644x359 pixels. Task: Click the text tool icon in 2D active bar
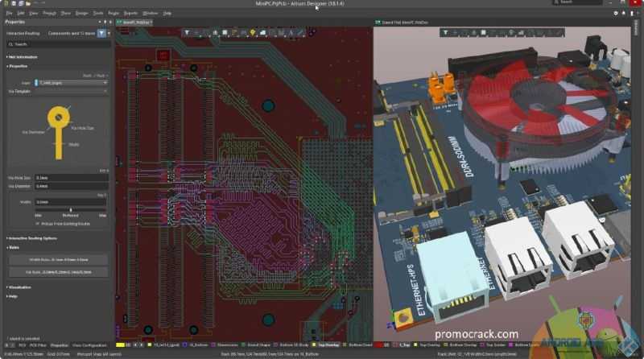[291, 32]
